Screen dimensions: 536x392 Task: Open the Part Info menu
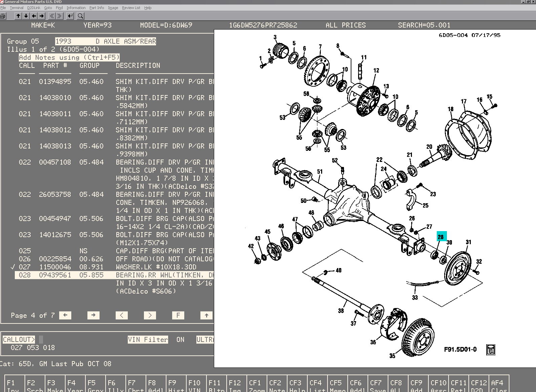tap(97, 8)
